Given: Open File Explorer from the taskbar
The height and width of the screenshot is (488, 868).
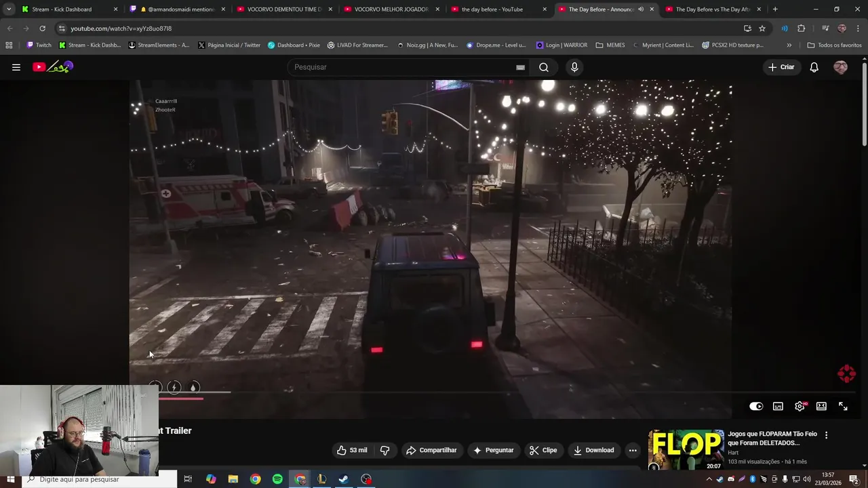Looking at the screenshot, I should [233, 479].
